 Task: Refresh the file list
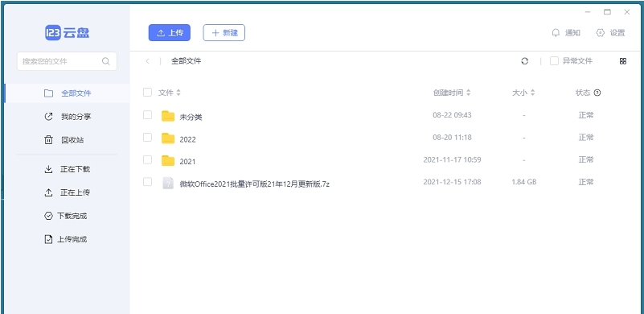pos(524,61)
